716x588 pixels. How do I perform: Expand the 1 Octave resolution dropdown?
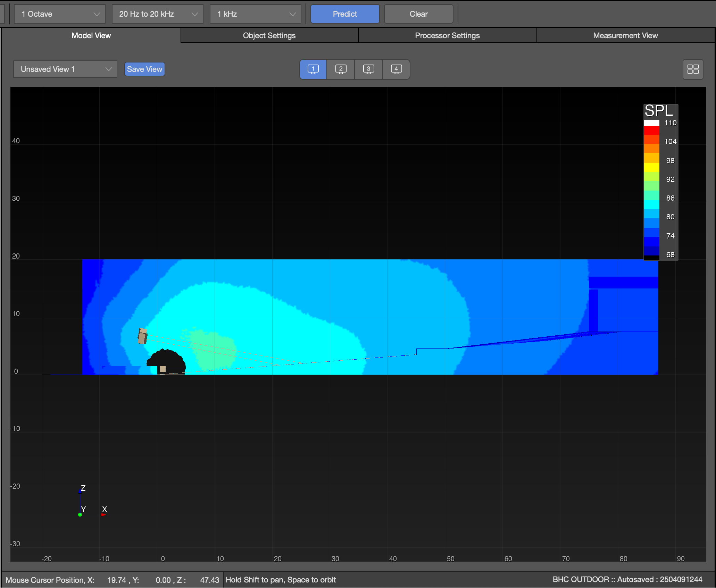[x=59, y=14]
